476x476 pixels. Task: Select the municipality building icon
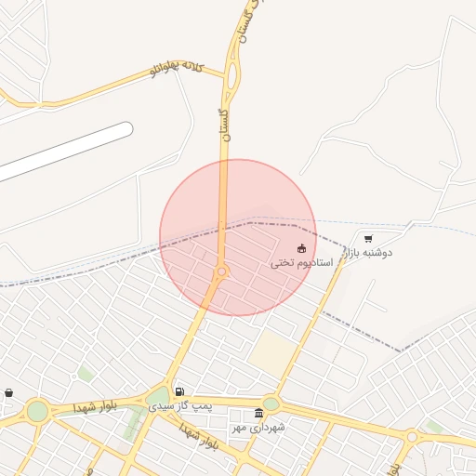pyautogui.click(x=258, y=413)
